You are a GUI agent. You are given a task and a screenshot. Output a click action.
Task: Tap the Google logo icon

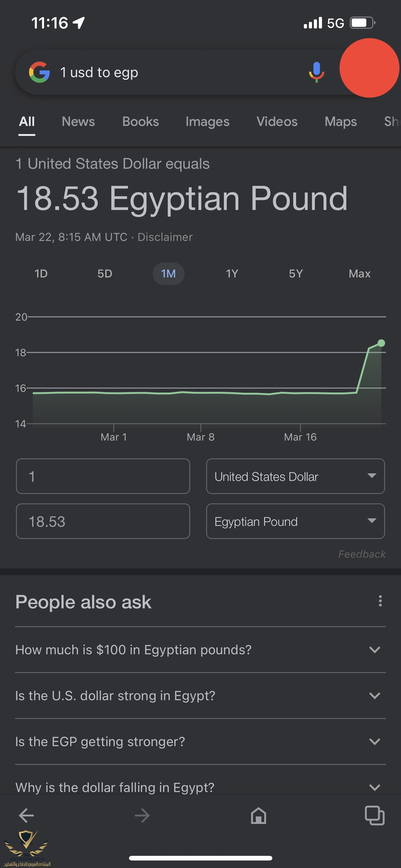(39, 72)
